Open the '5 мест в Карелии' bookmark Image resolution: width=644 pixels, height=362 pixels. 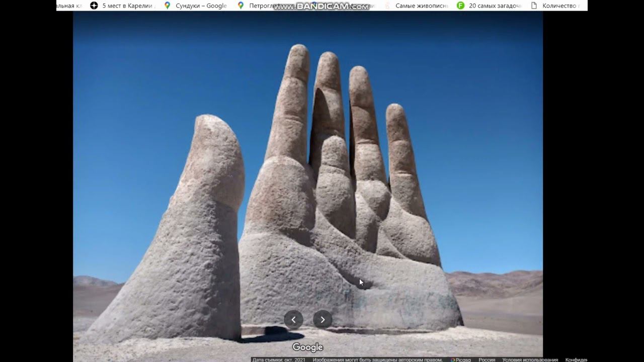(x=122, y=6)
